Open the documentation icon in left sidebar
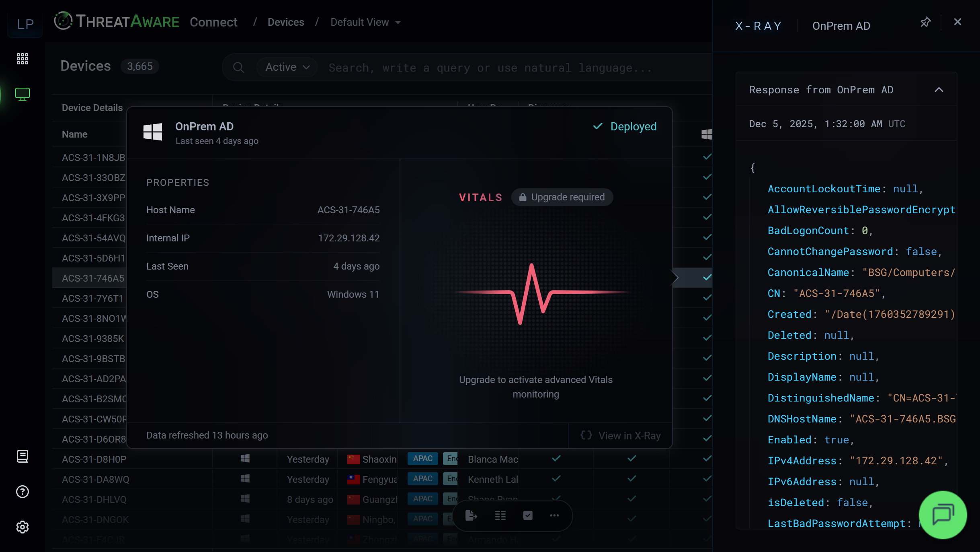Screen dimensions: 980x552 click(23, 456)
